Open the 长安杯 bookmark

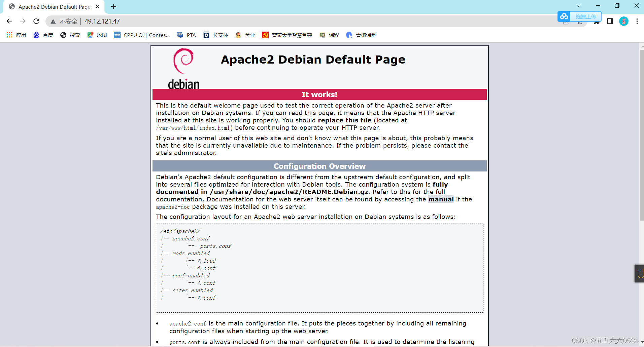pos(216,35)
